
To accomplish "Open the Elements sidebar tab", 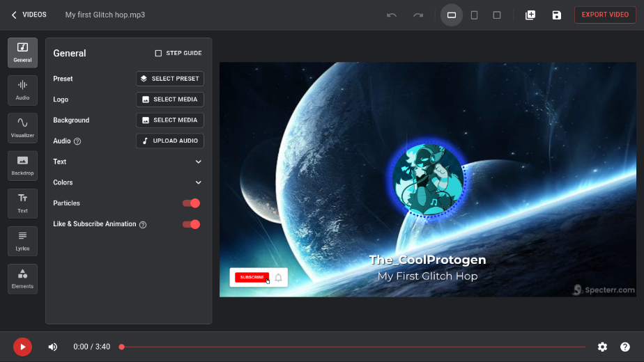I will click(x=22, y=279).
